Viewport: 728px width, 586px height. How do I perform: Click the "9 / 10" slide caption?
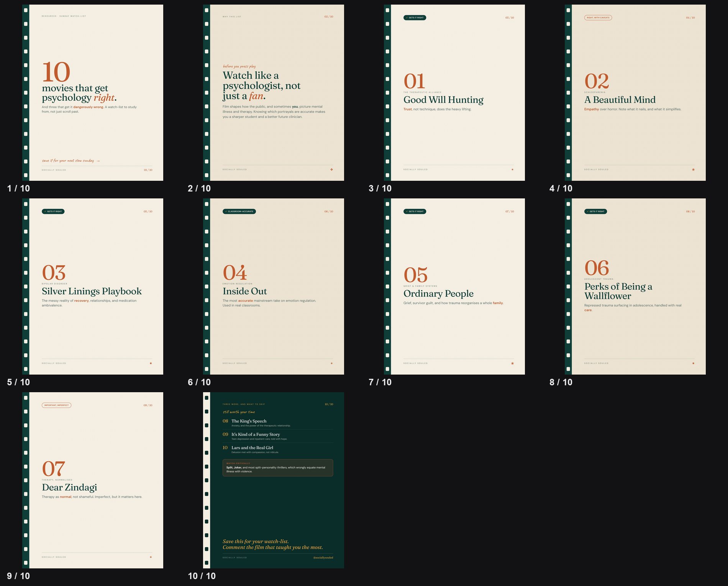[18, 576]
